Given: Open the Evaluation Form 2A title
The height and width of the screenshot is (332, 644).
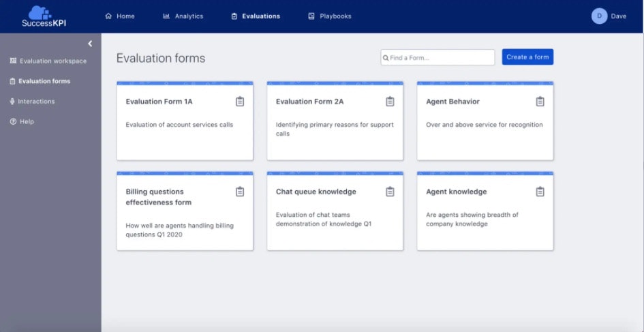Looking at the screenshot, I should point(309,102).
